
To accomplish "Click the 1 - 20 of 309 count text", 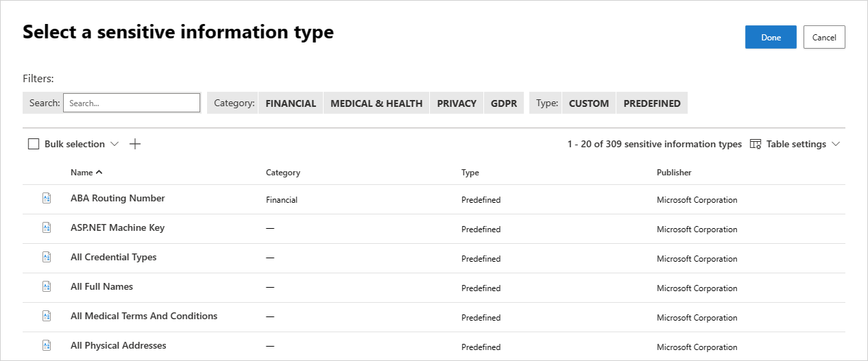I will (654, 144).
